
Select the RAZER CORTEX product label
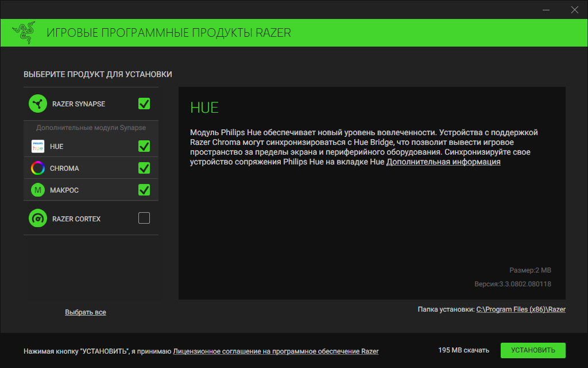click(x=76, y=219)
